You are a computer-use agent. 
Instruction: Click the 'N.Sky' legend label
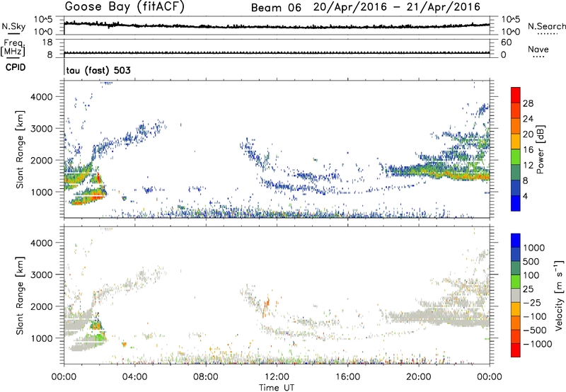tap(13, 26)
